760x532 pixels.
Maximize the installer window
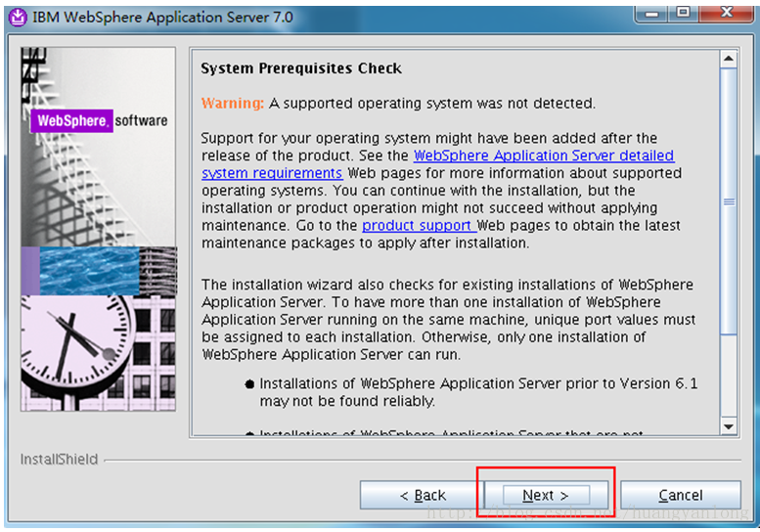point(684,13)
